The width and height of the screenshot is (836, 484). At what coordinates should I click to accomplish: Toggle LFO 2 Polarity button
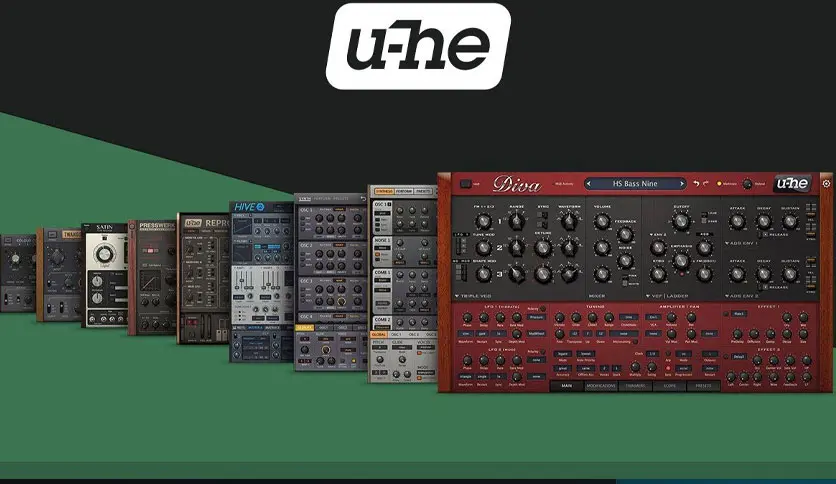pyautogui.click(x=543, y=352)
